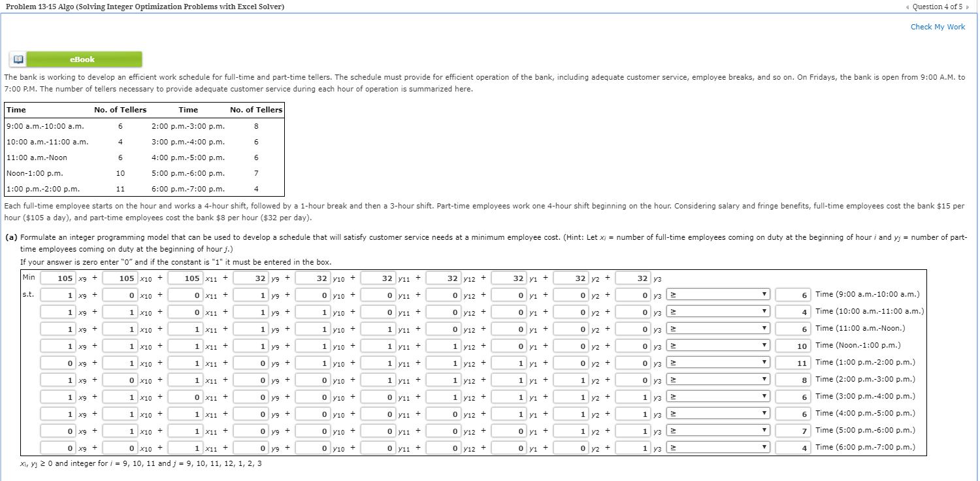Click y11 field in the 11:00 a.m.-Noon constraint
980x481 pixels.
[x=378, y=329]
